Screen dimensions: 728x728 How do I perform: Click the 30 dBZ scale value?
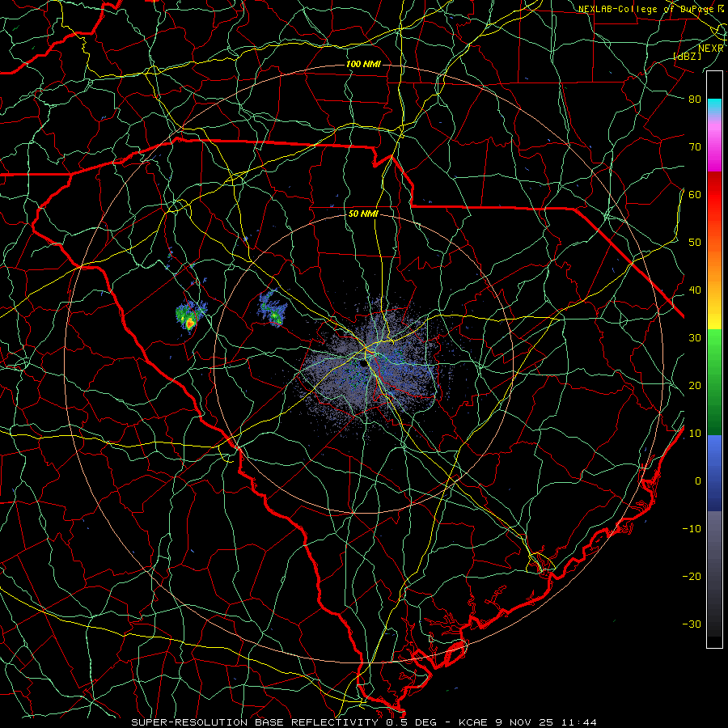pos(695,338)
